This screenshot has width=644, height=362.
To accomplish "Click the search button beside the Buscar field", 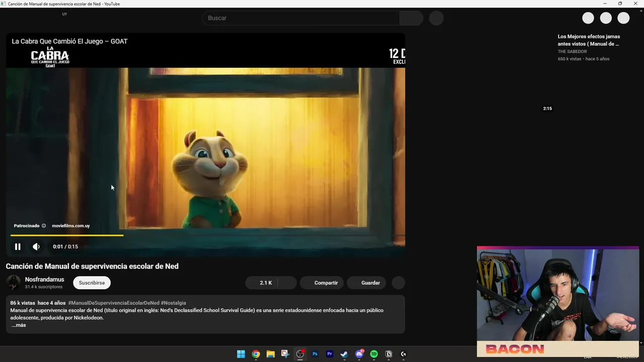I will pyautogui.click(x=412, y=18).
